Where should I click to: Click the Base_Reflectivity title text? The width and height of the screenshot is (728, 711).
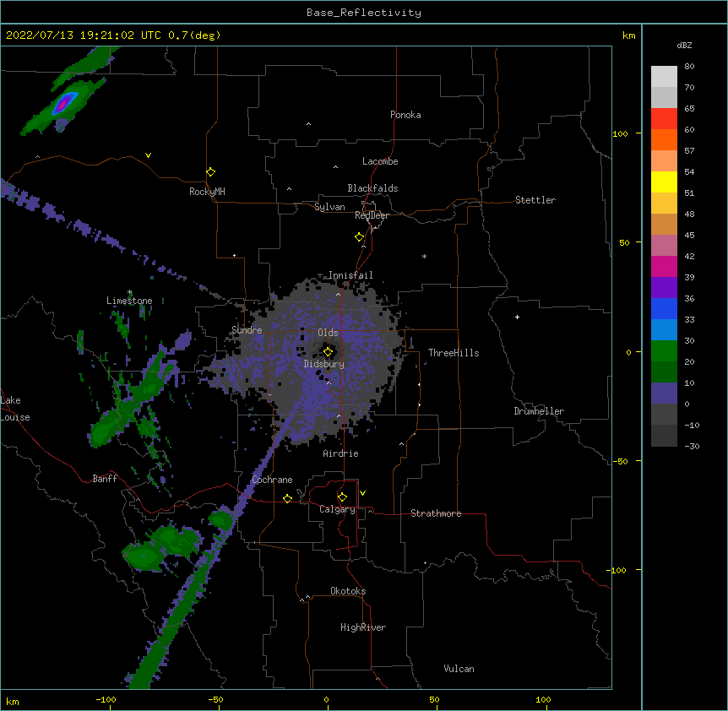point(364,13)
